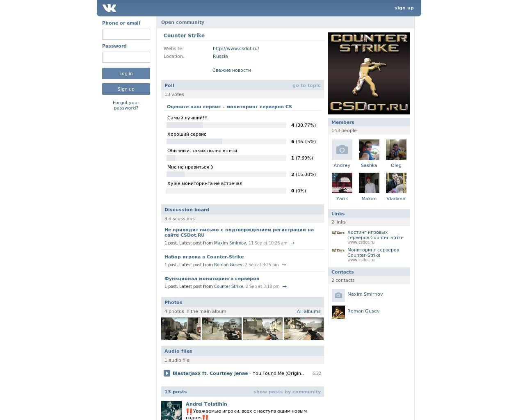Open Oleg's member photo
525x420 pixels.
click(396, 150)
